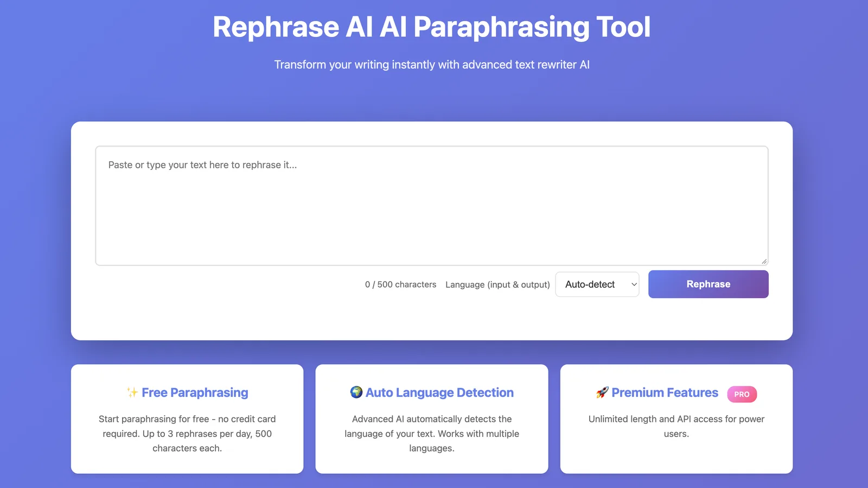868x488 pixels.
Task: Click the Rephrase button
Action: [x=709, y=284]
